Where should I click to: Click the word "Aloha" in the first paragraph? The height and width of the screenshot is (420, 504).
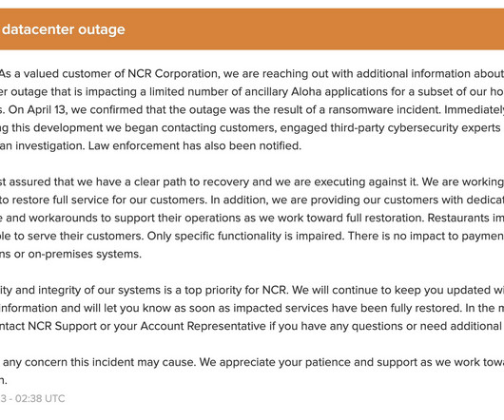(306, 92)
